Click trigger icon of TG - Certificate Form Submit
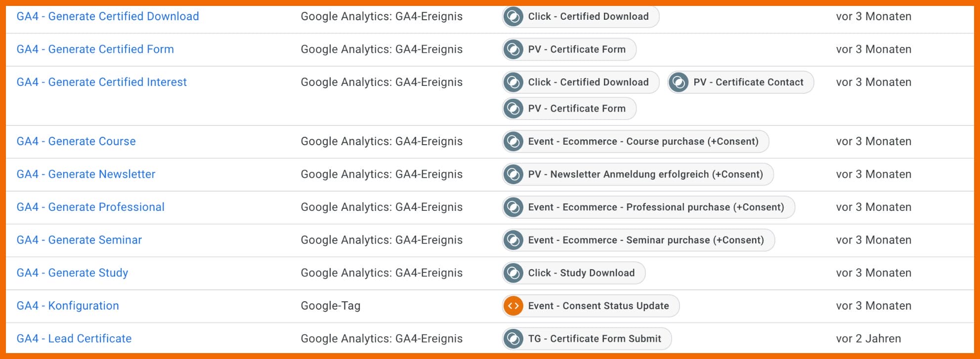The image size is (980, 359). click(x=513, y=339)
